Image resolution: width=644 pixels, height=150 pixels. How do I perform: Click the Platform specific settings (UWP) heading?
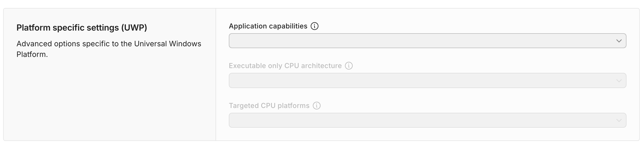(82, 28)
